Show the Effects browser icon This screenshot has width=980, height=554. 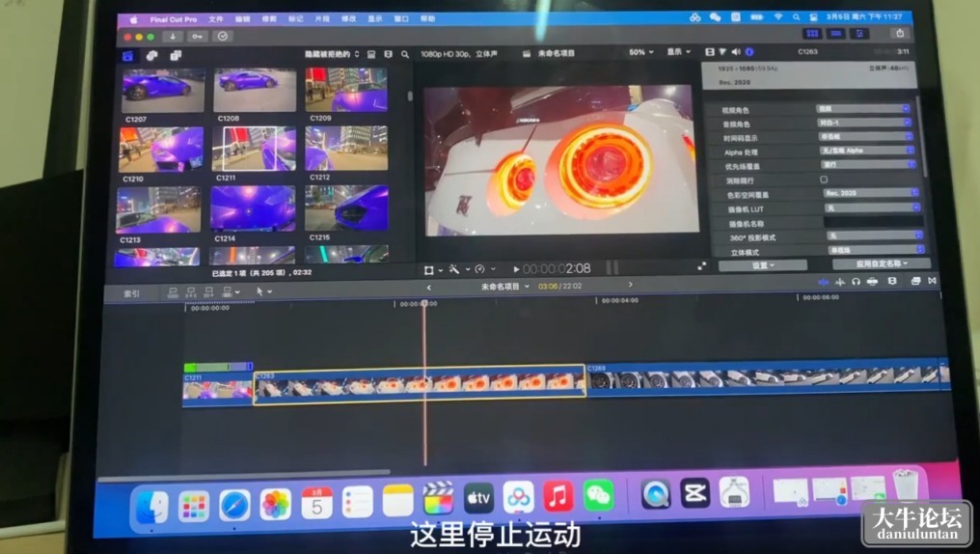pyautogui.click(x=915, y=282)
